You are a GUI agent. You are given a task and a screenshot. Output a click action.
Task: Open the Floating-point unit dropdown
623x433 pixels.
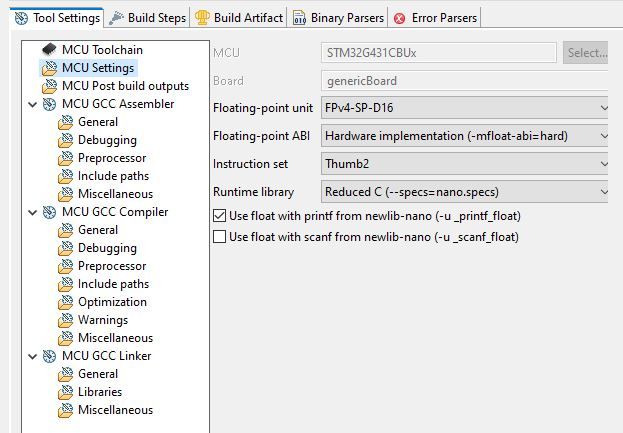tap(464, 108)
